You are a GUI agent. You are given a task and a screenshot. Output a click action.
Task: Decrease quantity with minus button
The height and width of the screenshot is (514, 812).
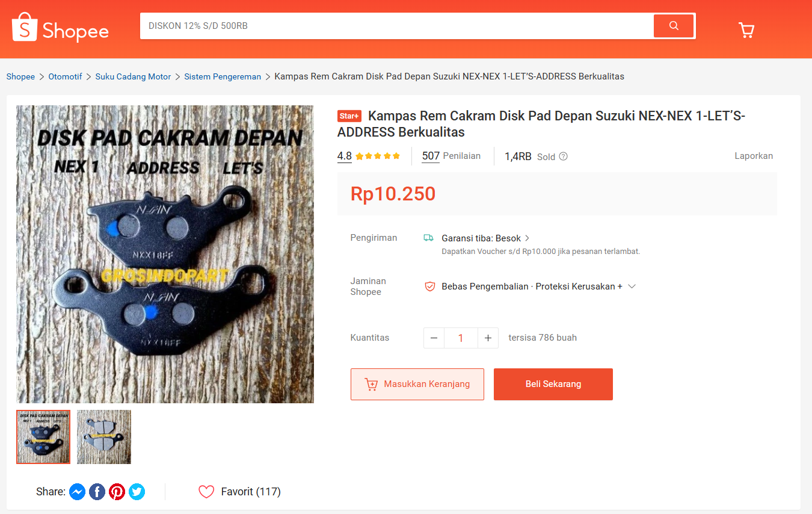coord(434,338)
